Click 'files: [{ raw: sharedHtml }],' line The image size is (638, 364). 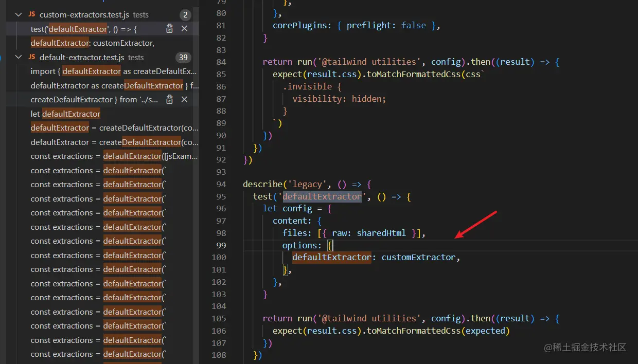(354, 233)
